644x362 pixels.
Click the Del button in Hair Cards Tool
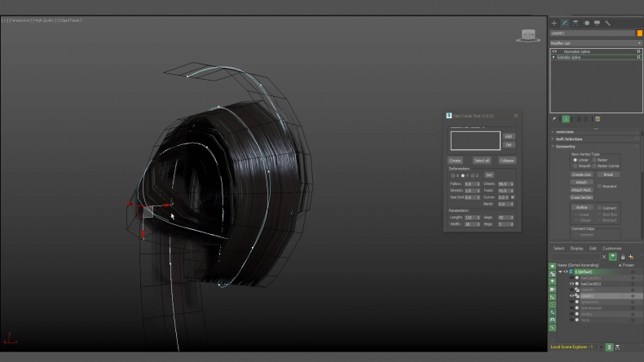point(509,145)
